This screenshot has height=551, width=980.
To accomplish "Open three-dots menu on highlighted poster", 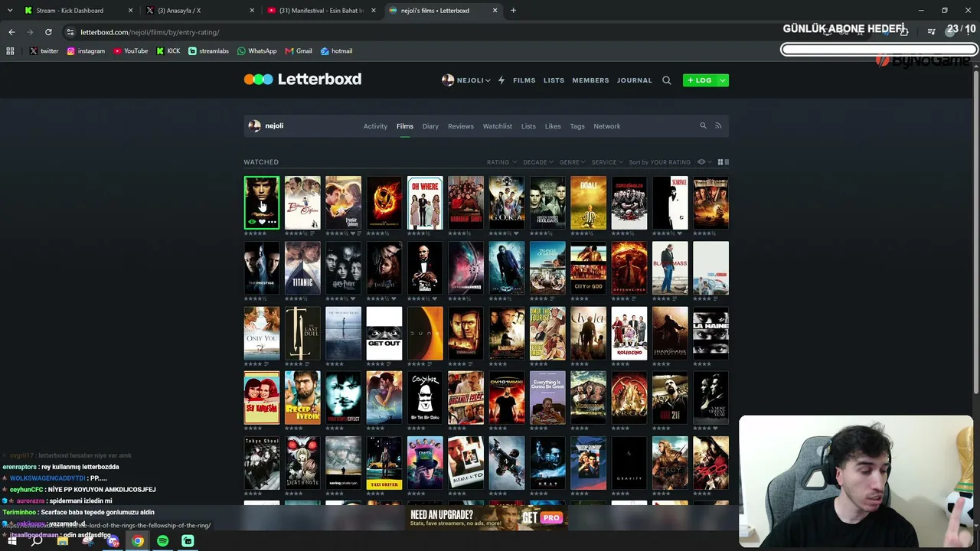I will pos(272,221).
